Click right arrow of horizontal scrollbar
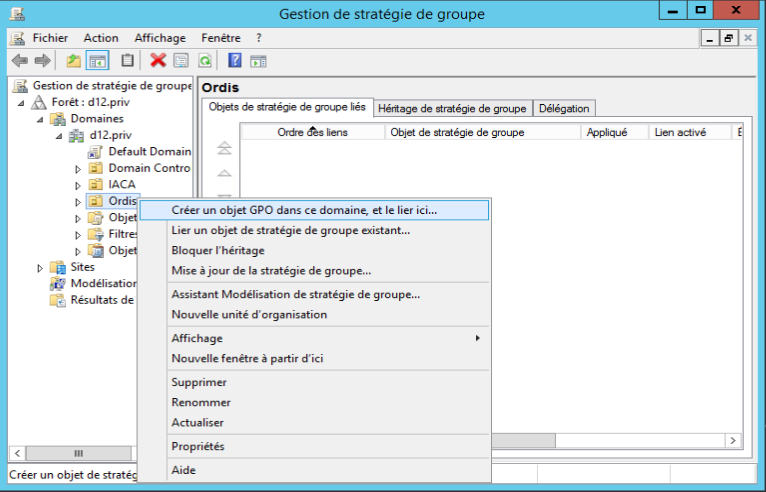This screenshot has height=492, width=766. point(732,440)
